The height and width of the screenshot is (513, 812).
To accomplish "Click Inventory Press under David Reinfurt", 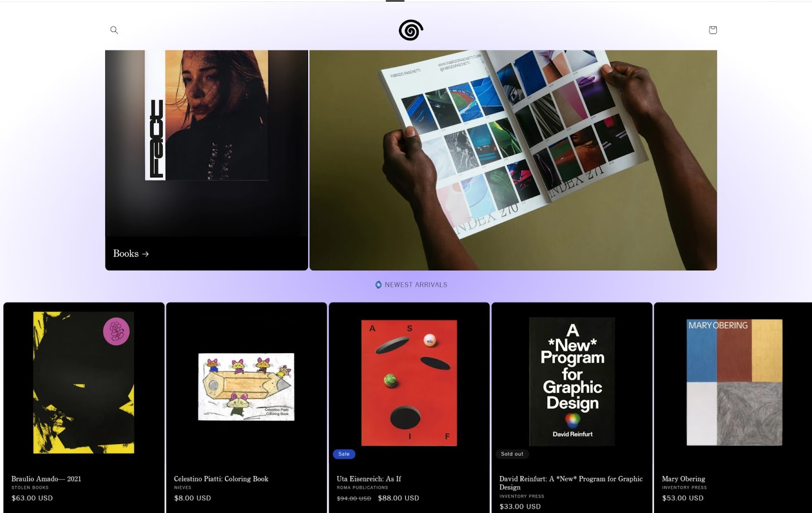I will [x=522, y=496].
